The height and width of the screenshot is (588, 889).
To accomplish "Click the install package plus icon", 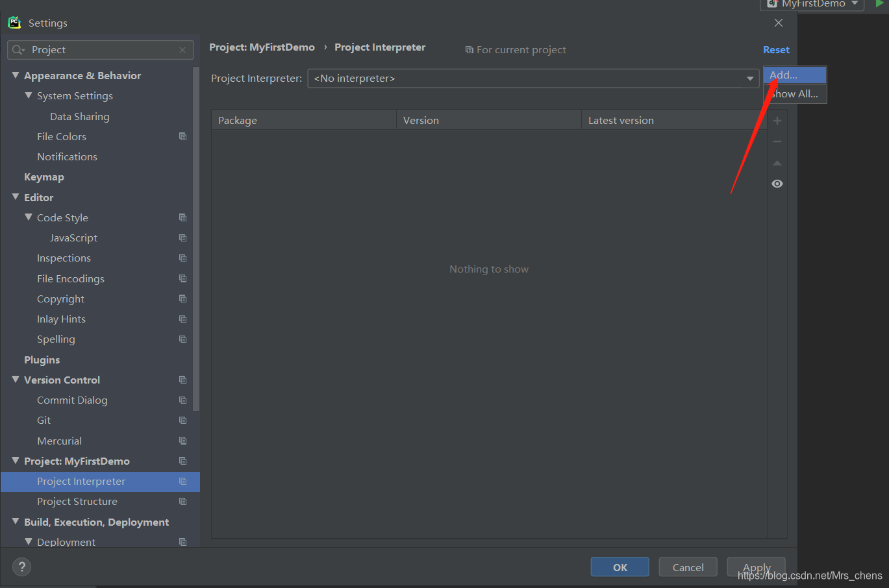I will click(777, 121).
